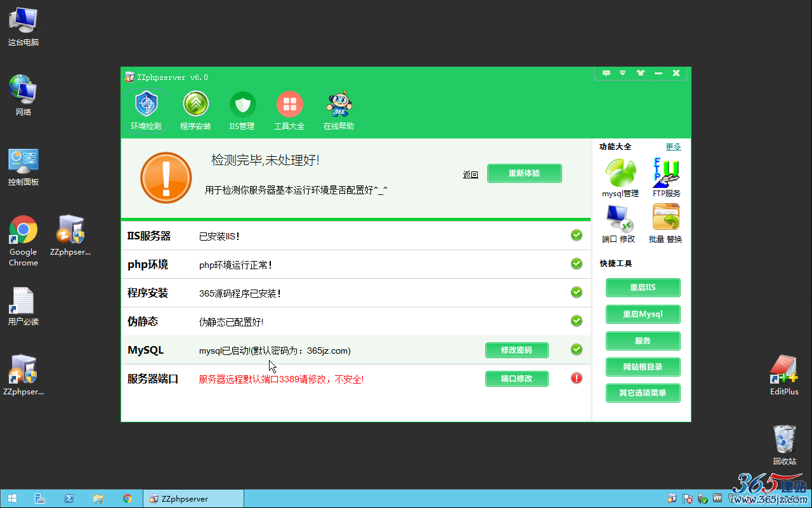Select the Google Chrome desktop shortcut
Screen dimensions: 812x508
23,241
